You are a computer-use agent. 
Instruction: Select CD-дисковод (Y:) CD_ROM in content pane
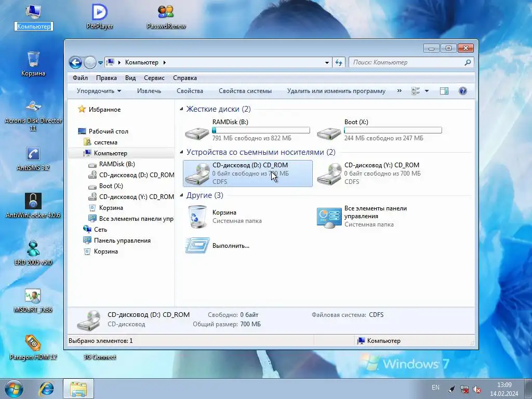coord(379,174)
